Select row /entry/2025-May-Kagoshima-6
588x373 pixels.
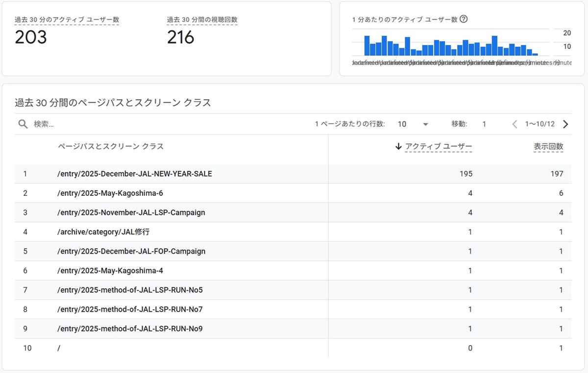[x=293, y=193]
